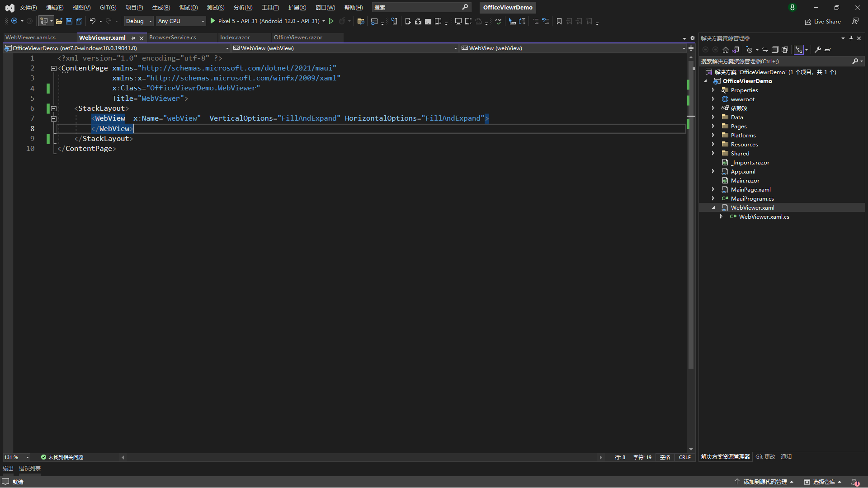Click the increase indent icon in the toolbar
This screenshot has height=488, width=868.
[x=535, y=21]
